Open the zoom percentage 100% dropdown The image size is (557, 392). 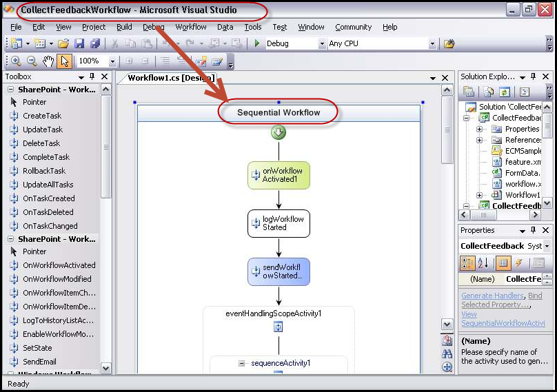click(112, 61)
